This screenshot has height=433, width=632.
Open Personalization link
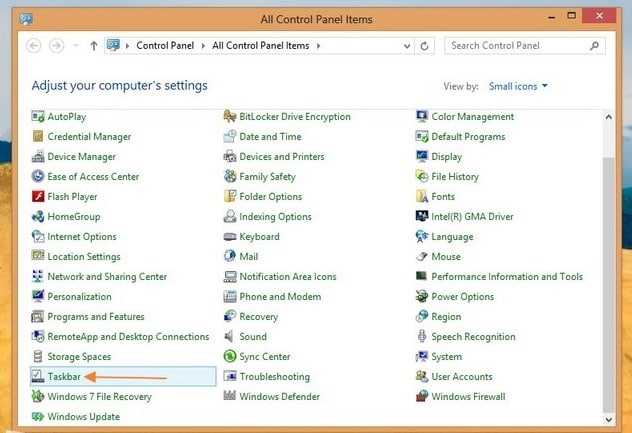(x=79, y=297)
